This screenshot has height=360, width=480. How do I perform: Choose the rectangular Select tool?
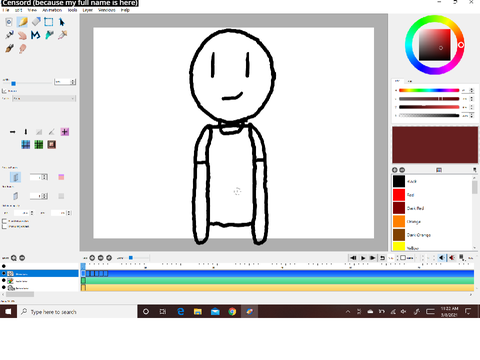coord(49,22)
